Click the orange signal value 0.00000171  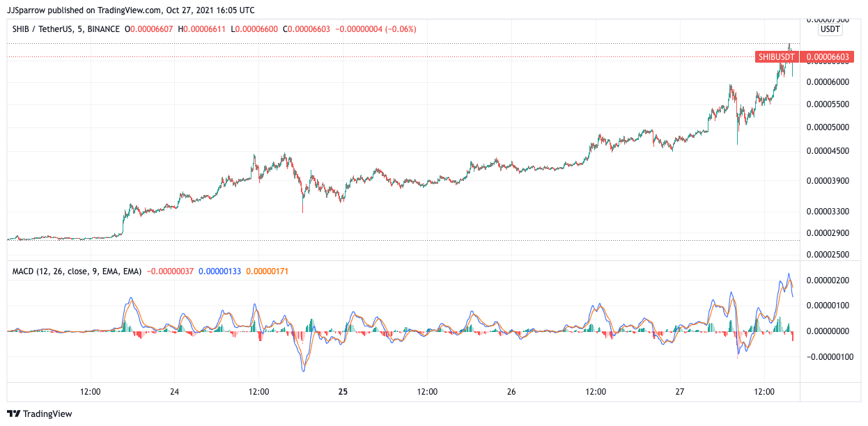267,271
